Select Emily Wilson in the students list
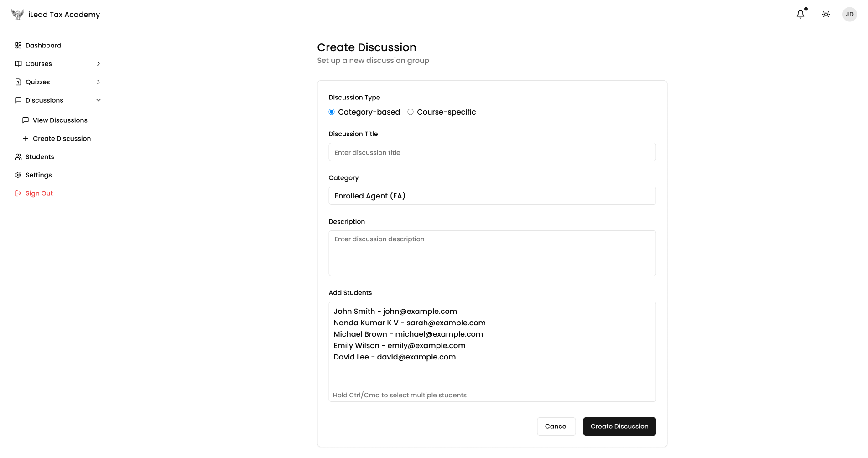The height and width of the screenshot is (458, 868). pyautogui.click(x=399, y=346)
